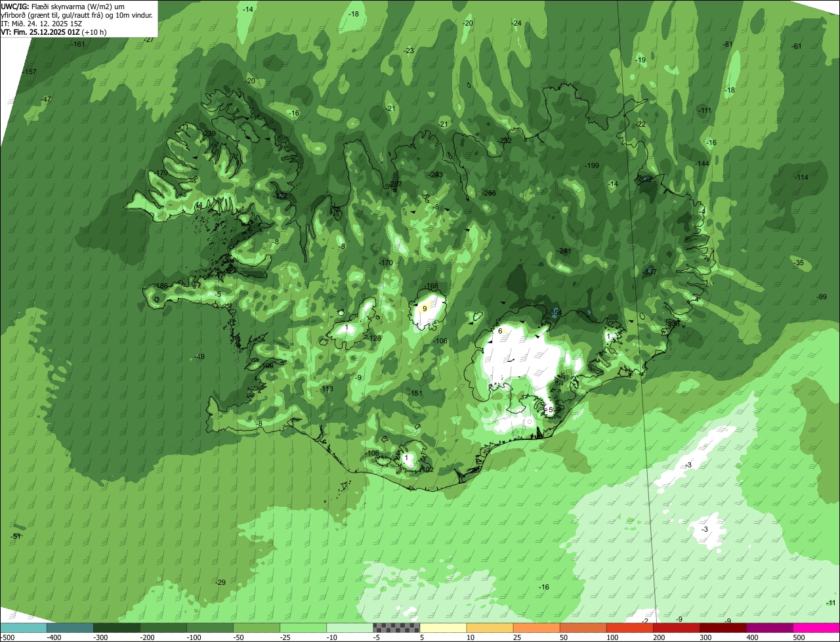Image resolution: width=840 pixels, height=642 pixels.
Task: Click the '-170' value on the map
Action: click(386, 263)
